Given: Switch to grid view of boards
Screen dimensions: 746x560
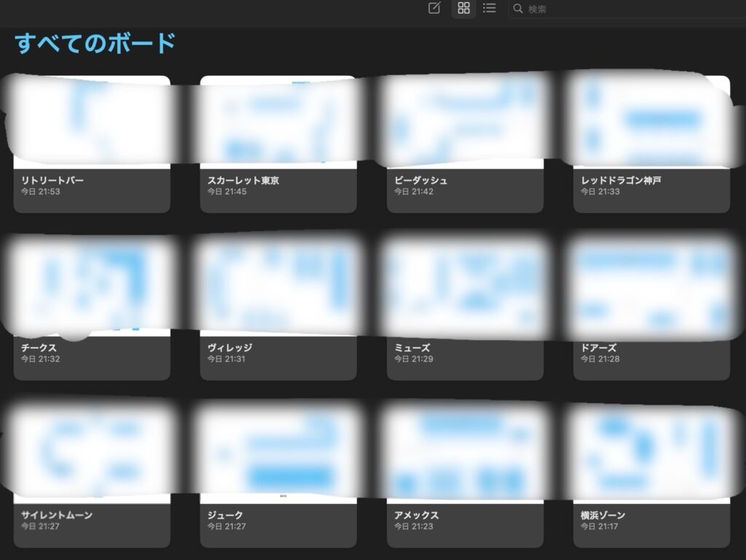Looking at the screenshot, I should (x=463, y=9).
